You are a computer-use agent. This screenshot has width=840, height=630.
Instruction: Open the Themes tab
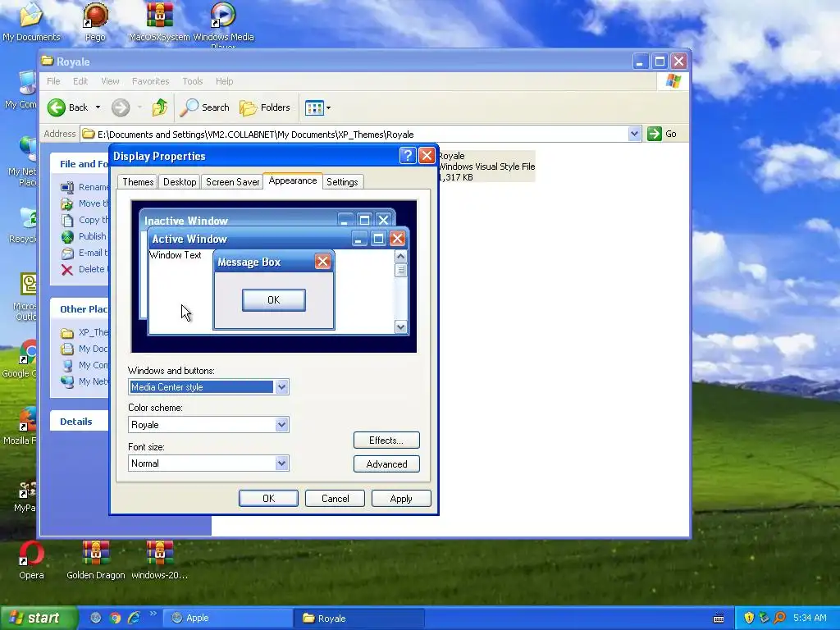(x=138, y=182)
